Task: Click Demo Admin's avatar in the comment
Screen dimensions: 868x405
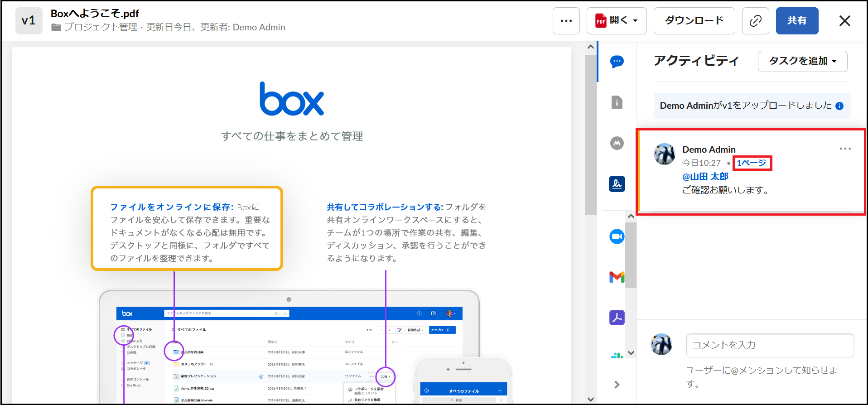Action: pos(664,154)
